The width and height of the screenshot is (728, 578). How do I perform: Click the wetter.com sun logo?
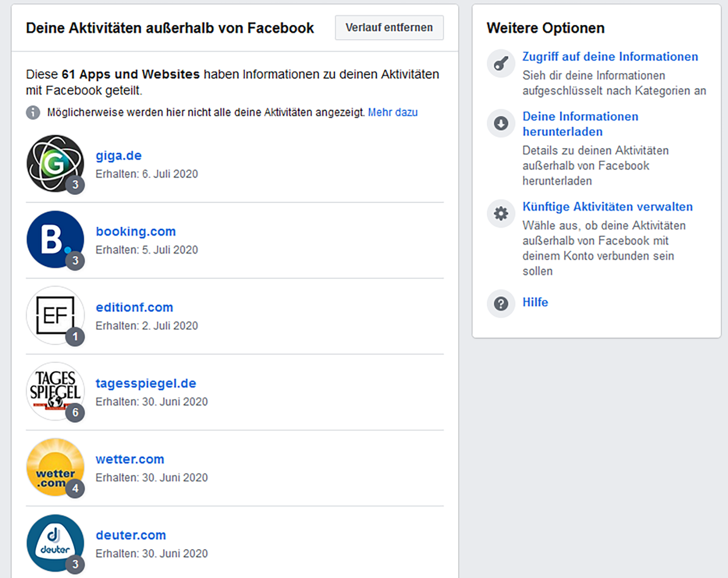point(55,467)
